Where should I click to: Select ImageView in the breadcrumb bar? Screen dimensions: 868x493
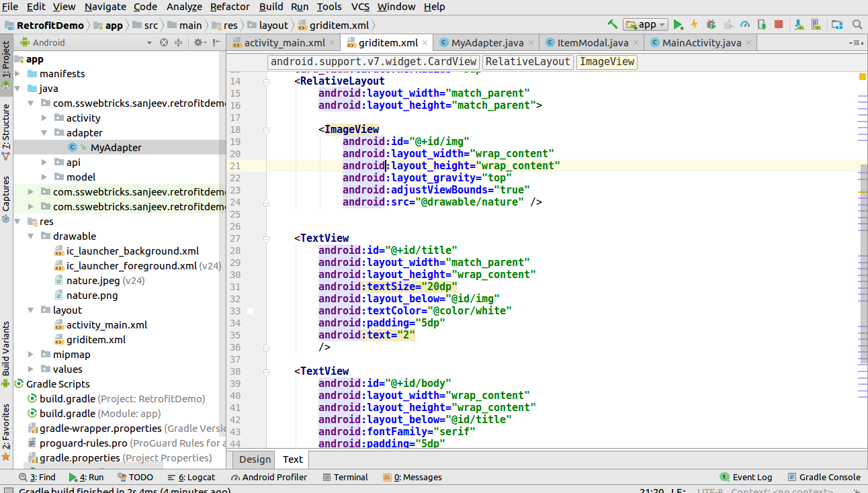click(606, 62)
